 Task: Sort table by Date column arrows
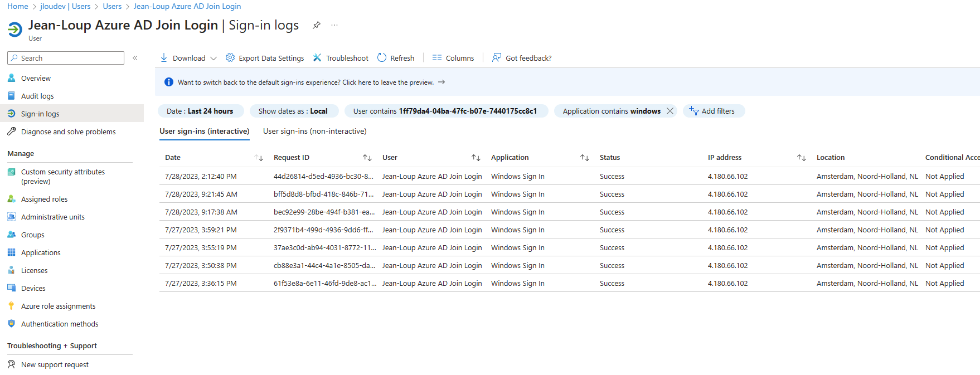(259, 158)
